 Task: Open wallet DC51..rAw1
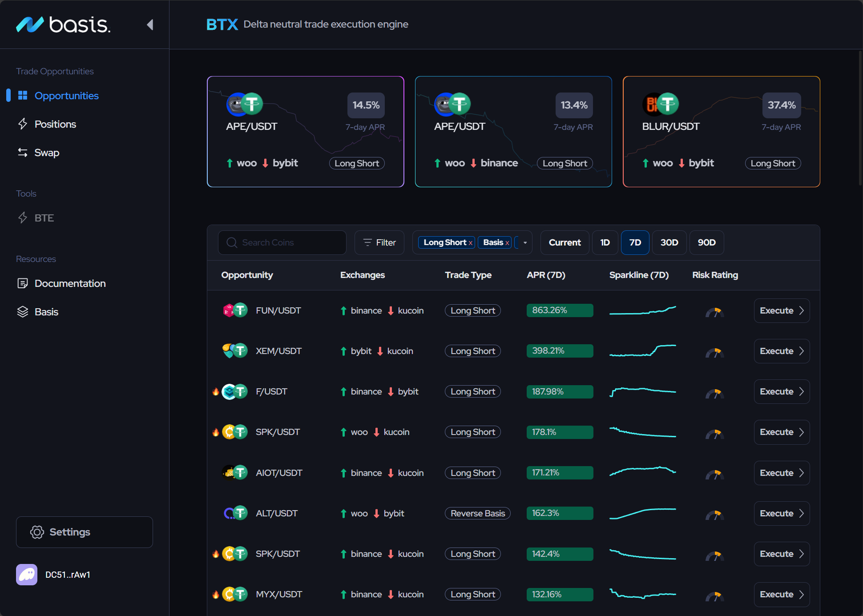68,575
